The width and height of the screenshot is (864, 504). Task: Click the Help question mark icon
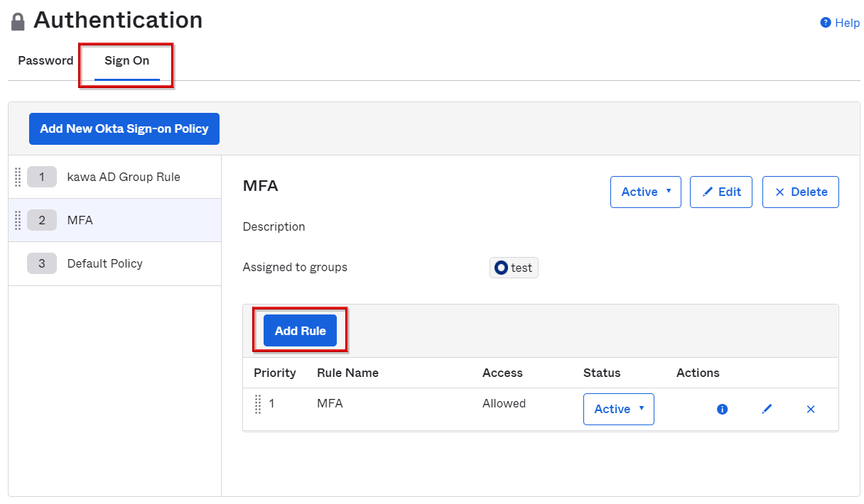pyautogui.click(x=826, y=23)
